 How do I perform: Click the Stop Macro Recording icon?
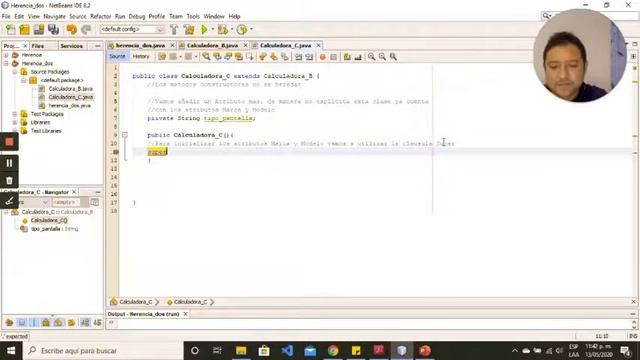coord(333,57)
